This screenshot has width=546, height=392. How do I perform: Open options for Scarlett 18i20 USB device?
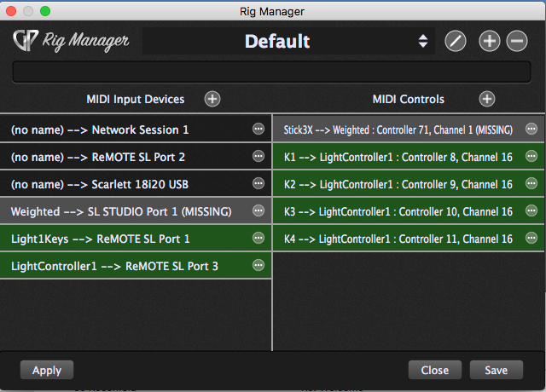258,184
